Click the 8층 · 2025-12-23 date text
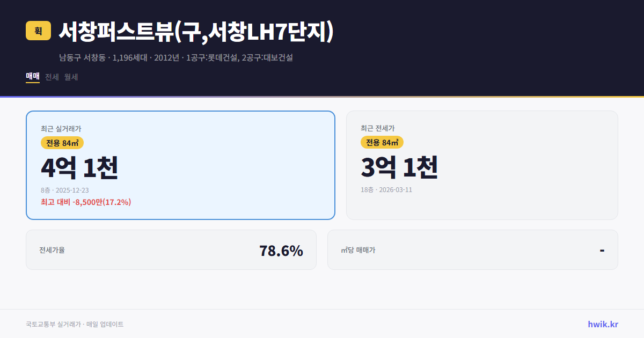Viewport: 644px width, 338px height. coord(64,190)
